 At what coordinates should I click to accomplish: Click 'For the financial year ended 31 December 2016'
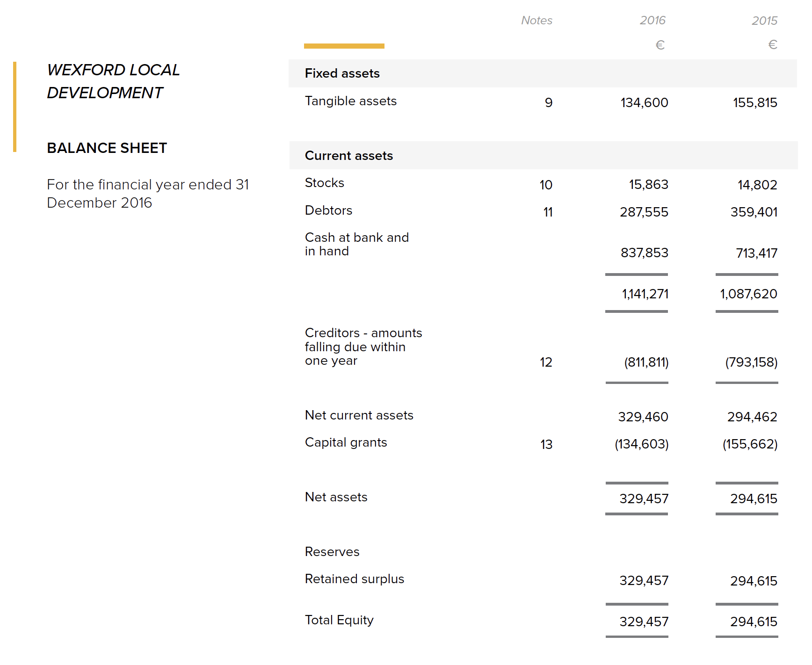click(148, 194)
